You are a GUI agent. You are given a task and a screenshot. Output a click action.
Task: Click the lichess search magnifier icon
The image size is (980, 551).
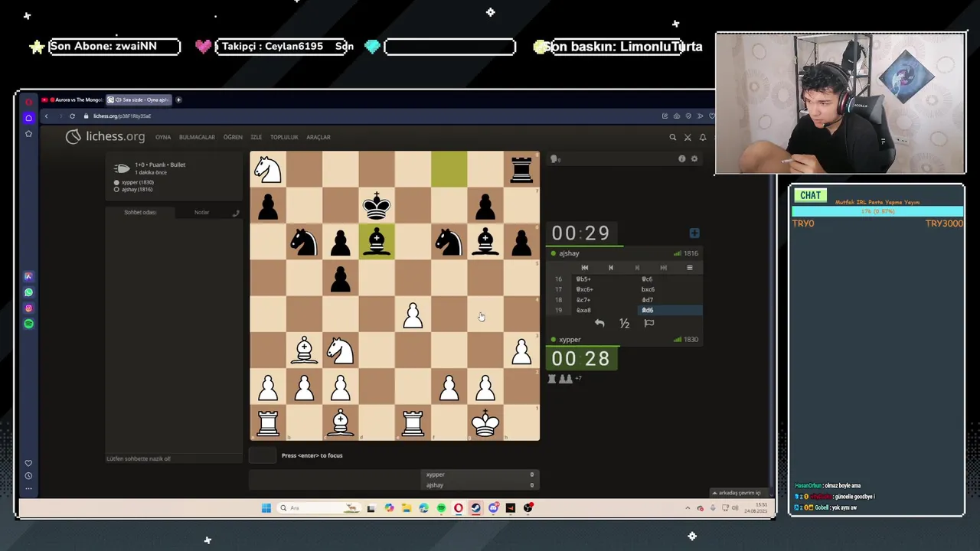coord(673,137)
